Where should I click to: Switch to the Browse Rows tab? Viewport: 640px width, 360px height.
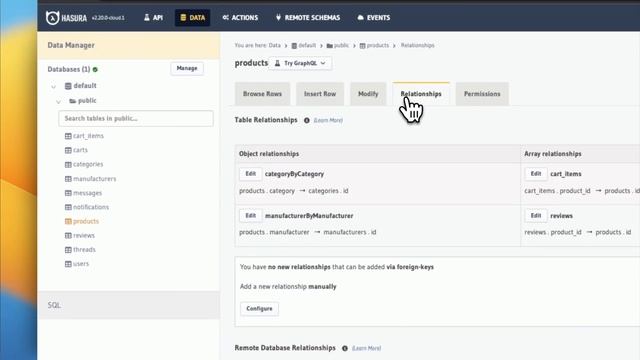[x=262, y=94]
